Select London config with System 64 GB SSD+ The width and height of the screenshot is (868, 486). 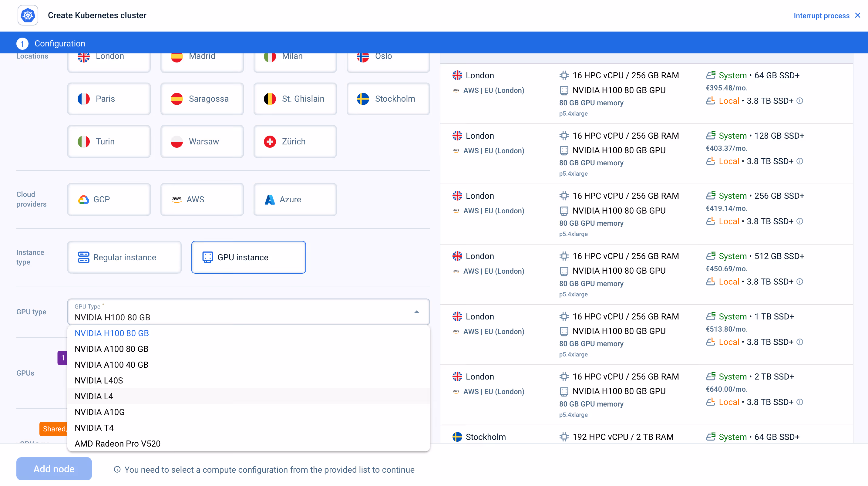[x=646, y=94]
